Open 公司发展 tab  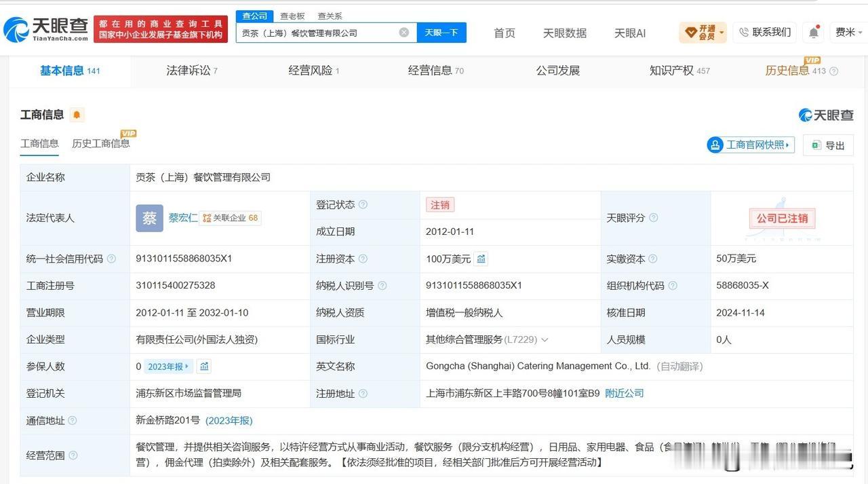558,71
